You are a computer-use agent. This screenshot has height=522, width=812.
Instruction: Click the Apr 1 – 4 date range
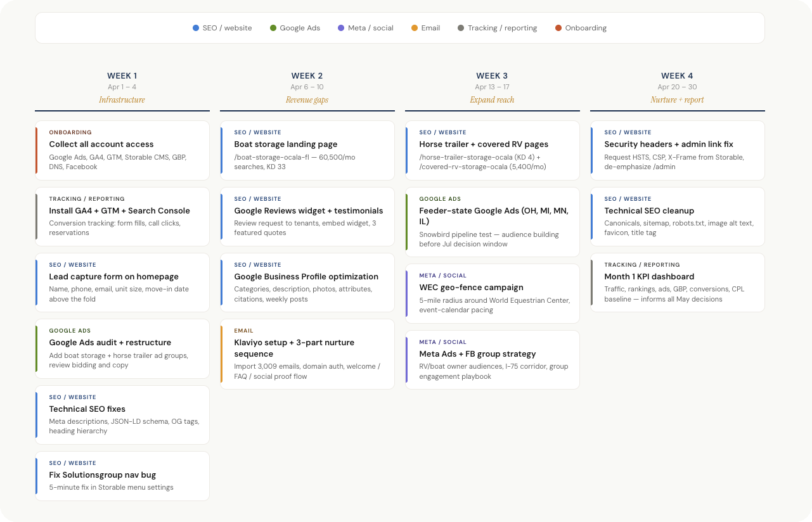coord(122,87)
